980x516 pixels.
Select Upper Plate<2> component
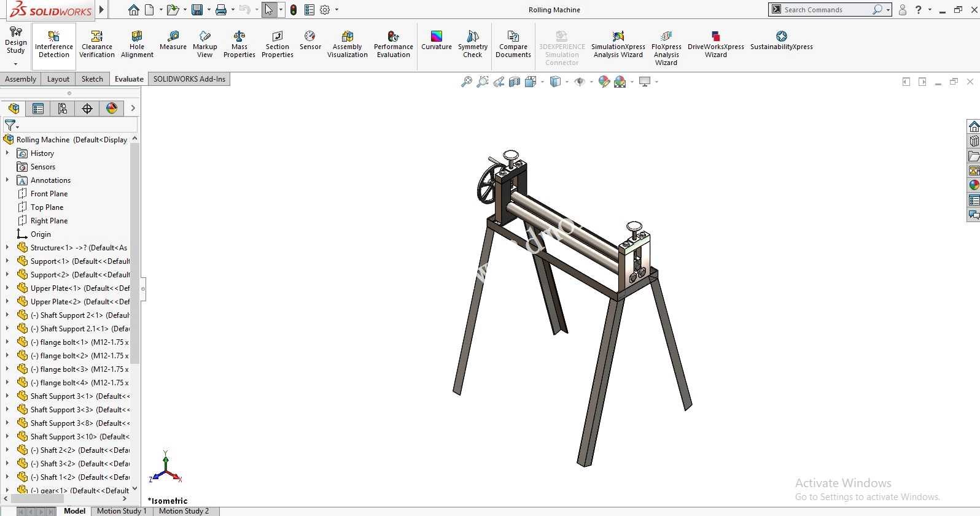pyautogui.click(x=80, y=302)
